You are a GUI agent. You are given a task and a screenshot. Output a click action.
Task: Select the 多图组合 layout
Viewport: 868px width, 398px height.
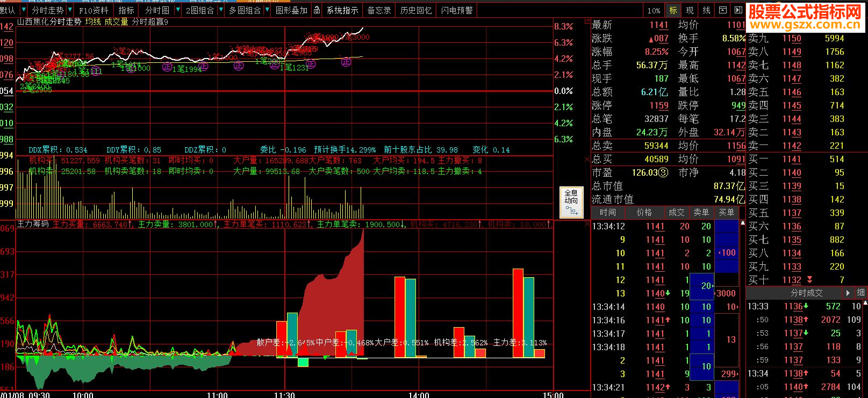point(245,10)
